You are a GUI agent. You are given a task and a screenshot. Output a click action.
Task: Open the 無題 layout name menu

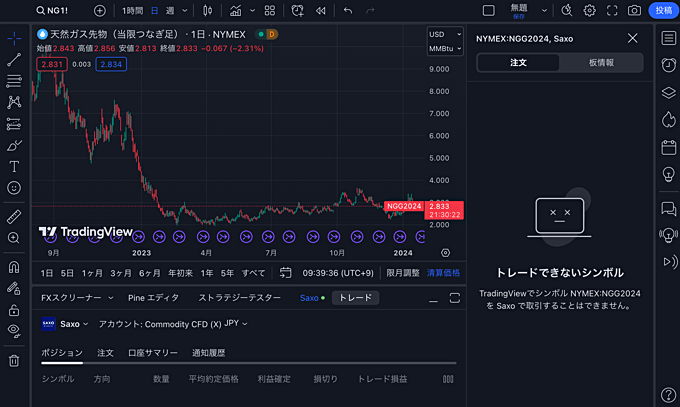[519, 10]
